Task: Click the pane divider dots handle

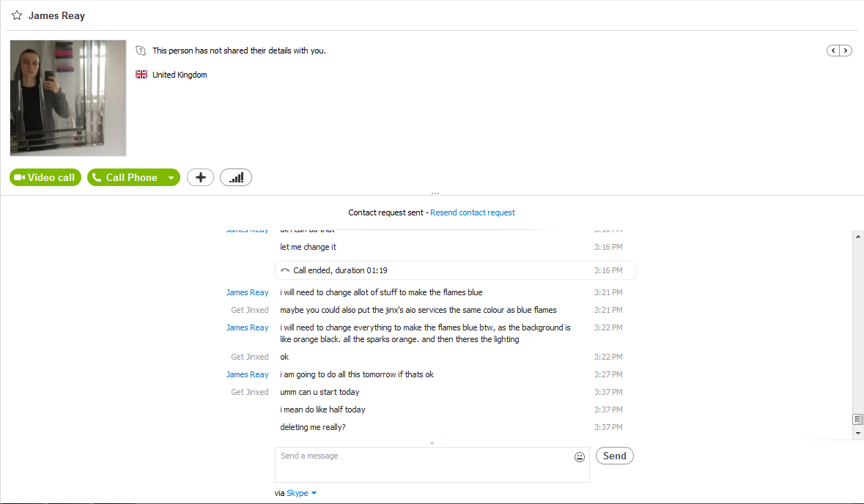Action: (x=435, y=193)
